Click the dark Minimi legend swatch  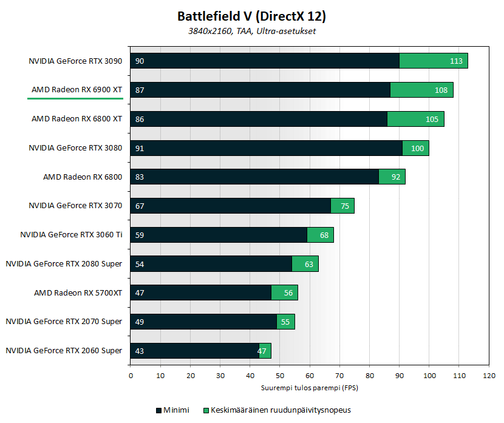click(158, 410)
